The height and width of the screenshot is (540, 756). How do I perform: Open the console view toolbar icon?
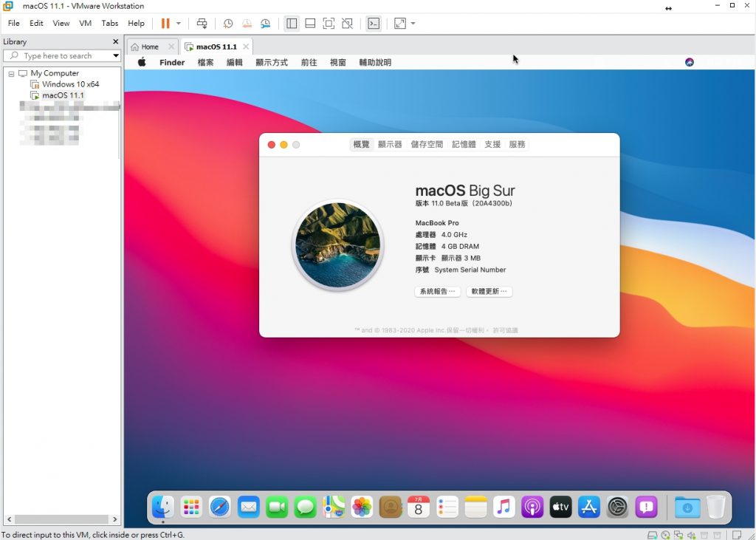(374, 24)
